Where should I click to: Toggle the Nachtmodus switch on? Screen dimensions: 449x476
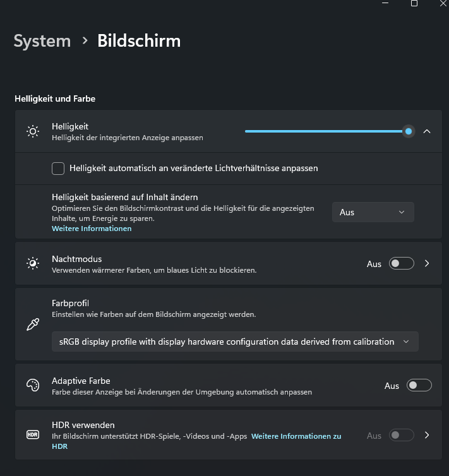pos(402,263)
